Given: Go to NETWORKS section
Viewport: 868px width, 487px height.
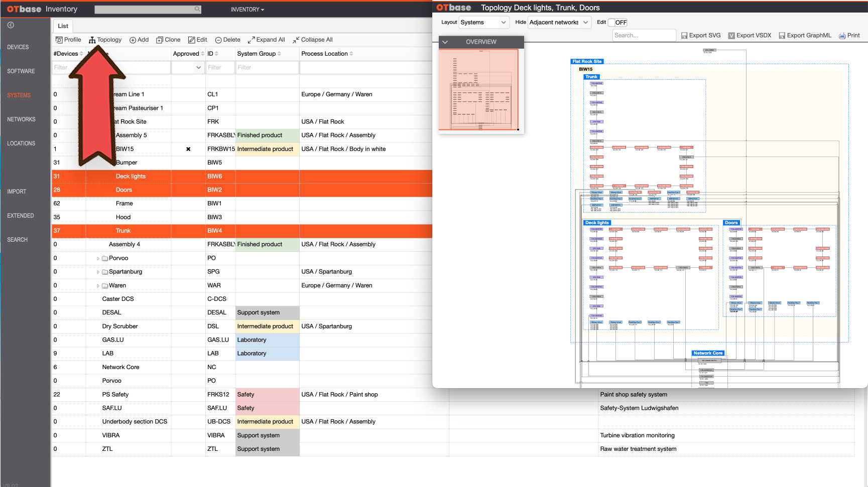Looking at the screenshot, I should (x=21, y=119).
